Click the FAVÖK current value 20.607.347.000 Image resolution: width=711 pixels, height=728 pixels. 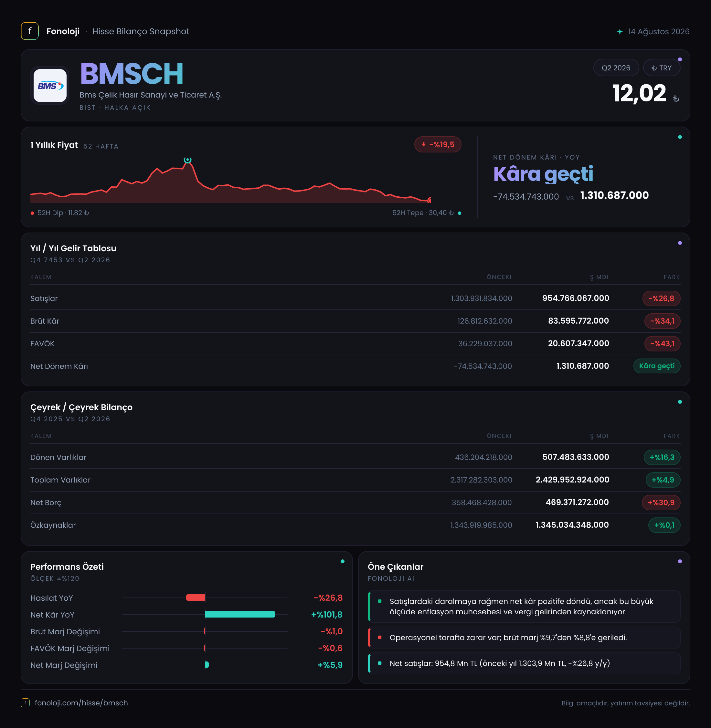pyautogui.click(x=578, y=344)
